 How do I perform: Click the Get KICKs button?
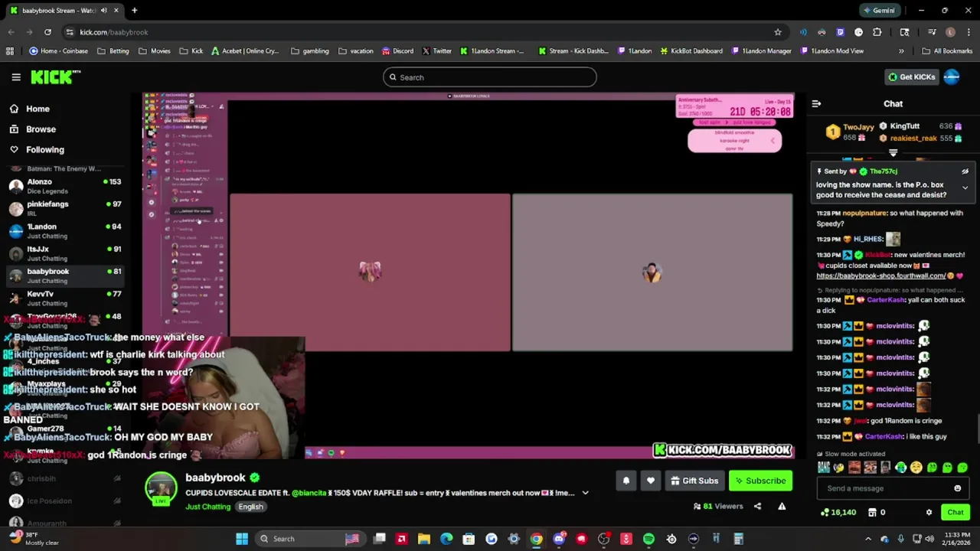coord(911,77)
